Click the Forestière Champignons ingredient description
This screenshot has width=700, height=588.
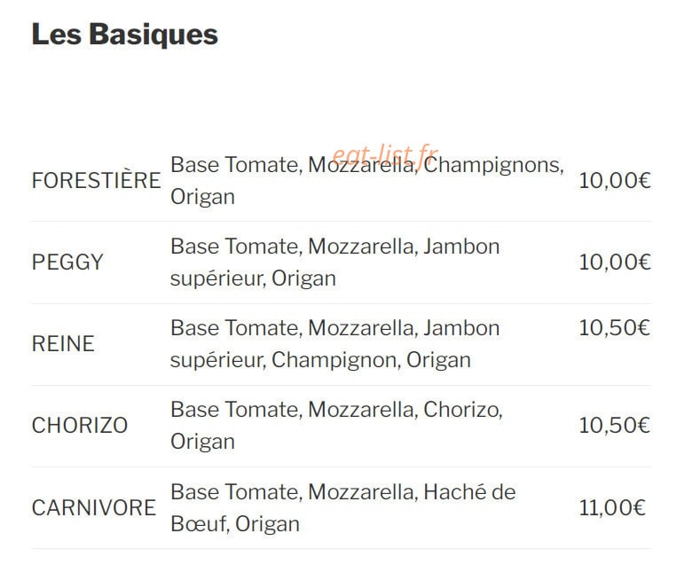tap(367, 181)
